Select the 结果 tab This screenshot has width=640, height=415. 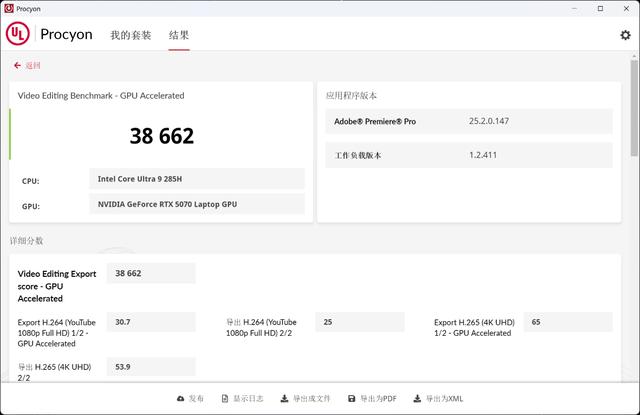pyautogui.click(x=179, y=35)
